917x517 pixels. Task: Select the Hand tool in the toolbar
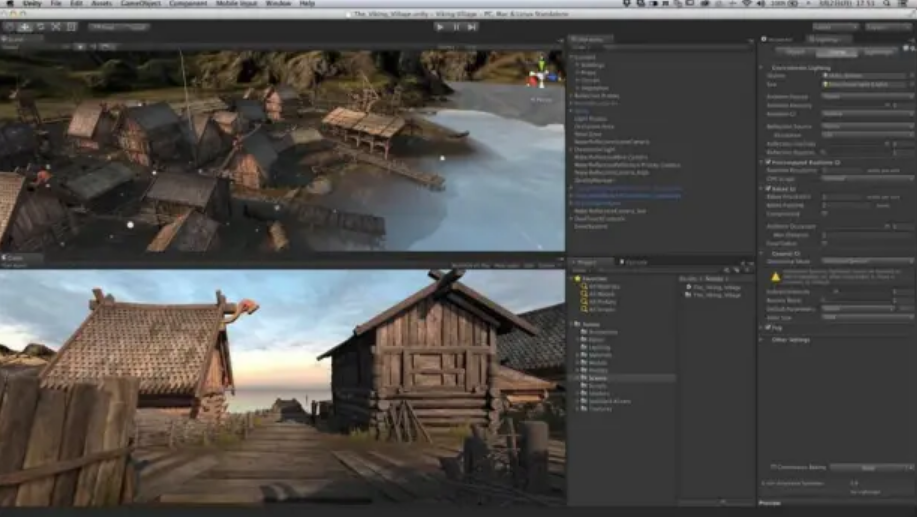coord(9,27)
